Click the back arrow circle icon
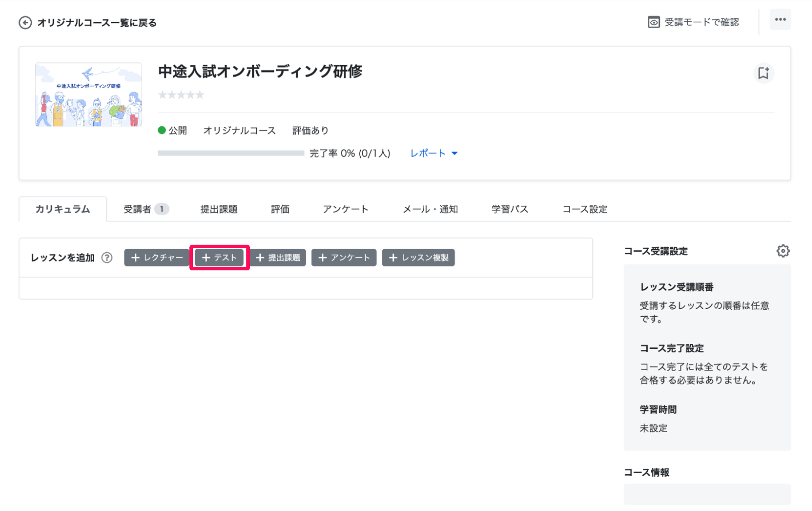 (x=25, y=23)
